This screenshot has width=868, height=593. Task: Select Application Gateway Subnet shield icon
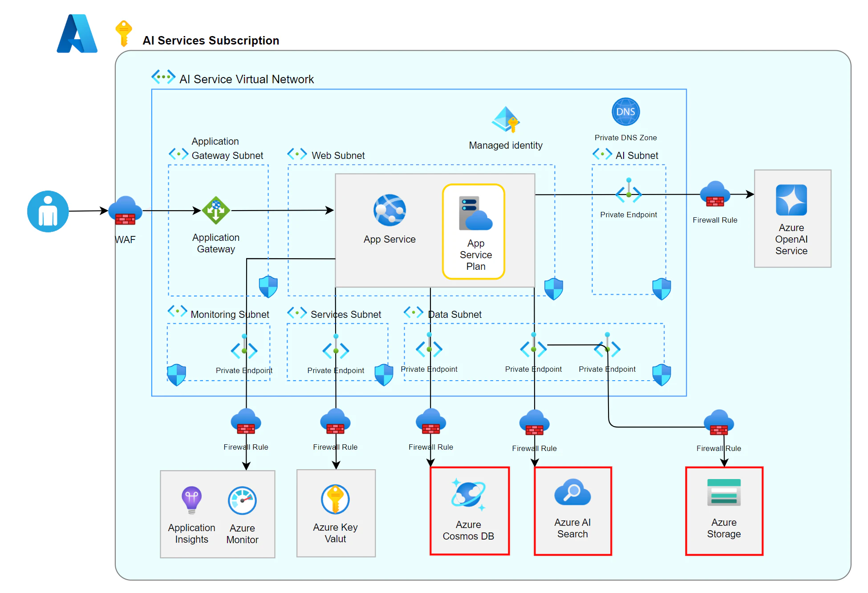(268, 286)
